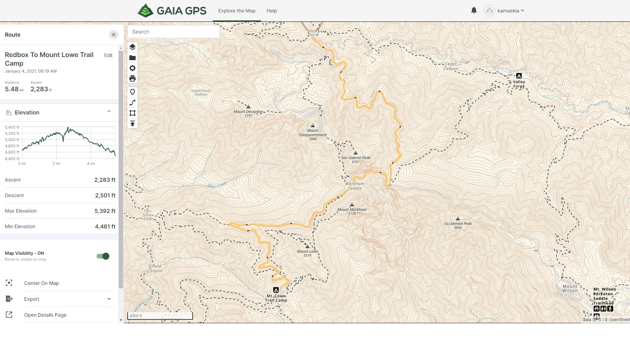
Task: Click Edit next to route name
Action: pos(108,55)
